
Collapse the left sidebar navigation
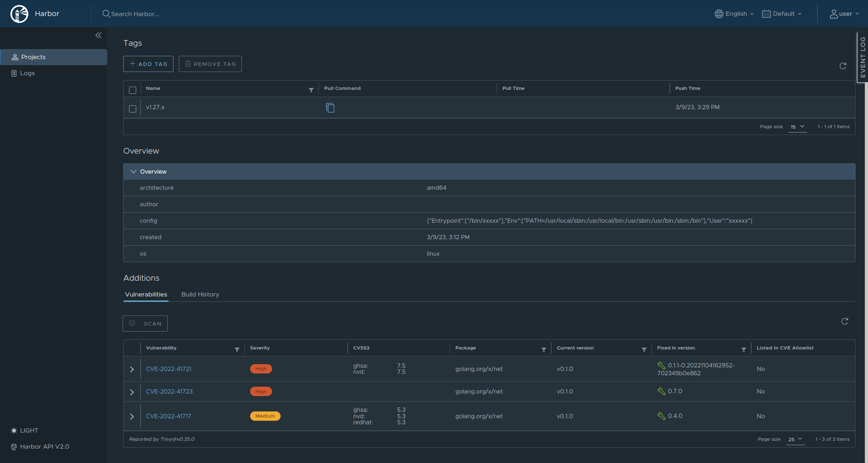(98, 35)
